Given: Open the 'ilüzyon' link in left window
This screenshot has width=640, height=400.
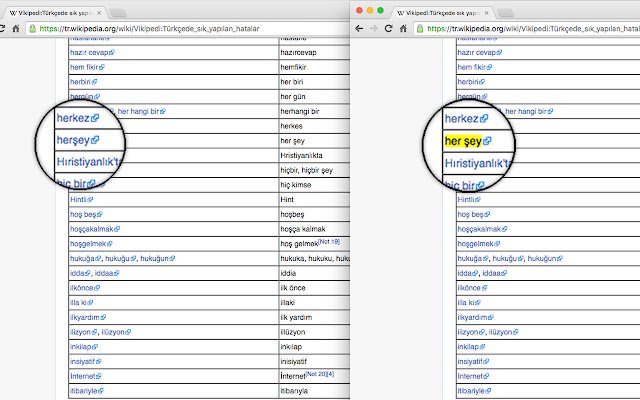Looking at the screenshot, I should coord(113,332).
